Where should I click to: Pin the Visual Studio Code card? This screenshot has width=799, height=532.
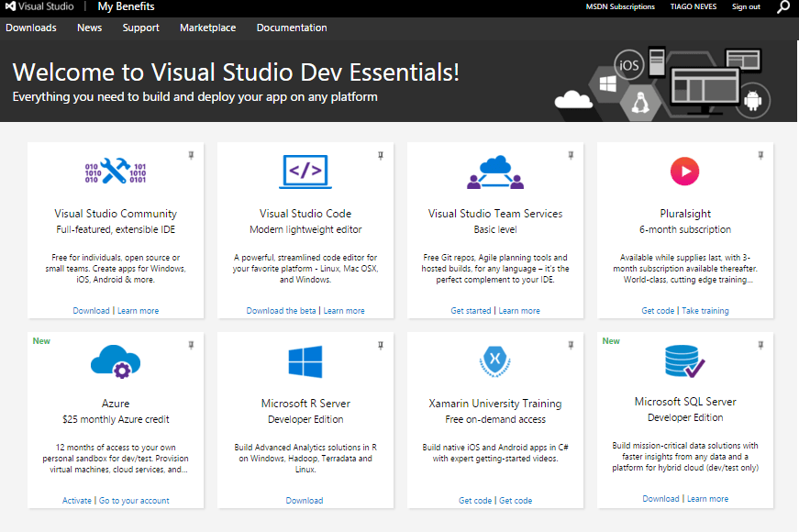click(381, 155)
